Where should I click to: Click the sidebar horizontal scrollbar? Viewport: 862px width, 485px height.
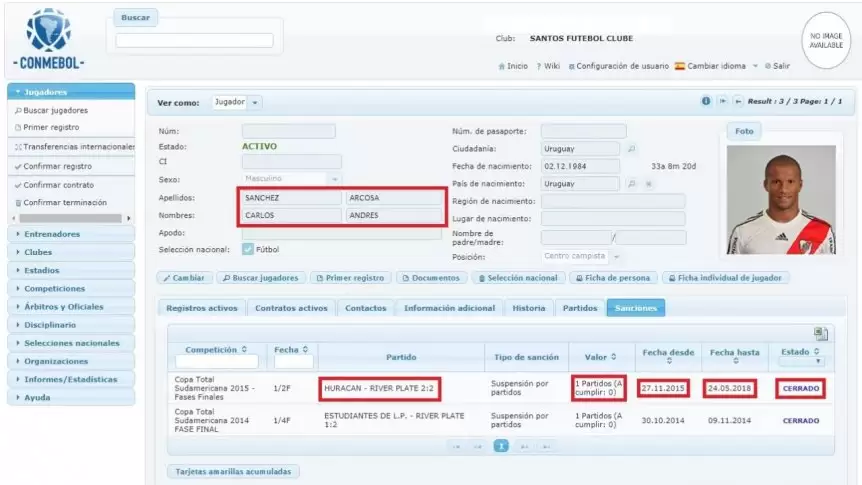point(70,217)
